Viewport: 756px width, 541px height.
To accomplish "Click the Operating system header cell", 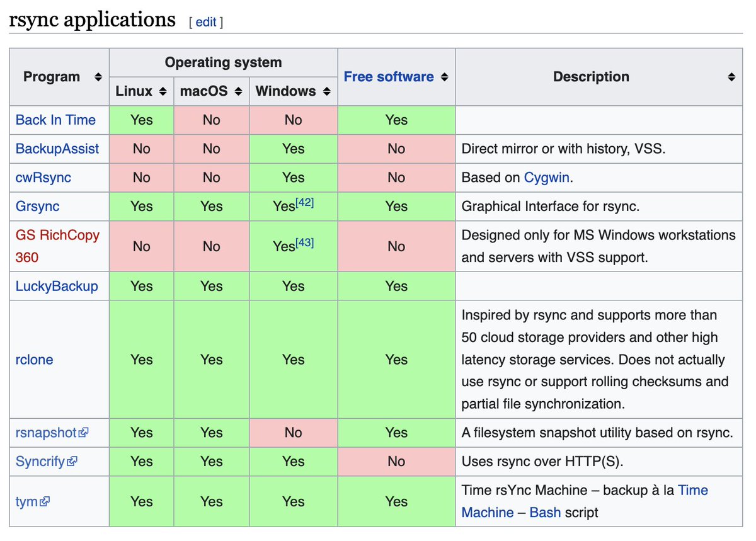I will coord(223,62).
